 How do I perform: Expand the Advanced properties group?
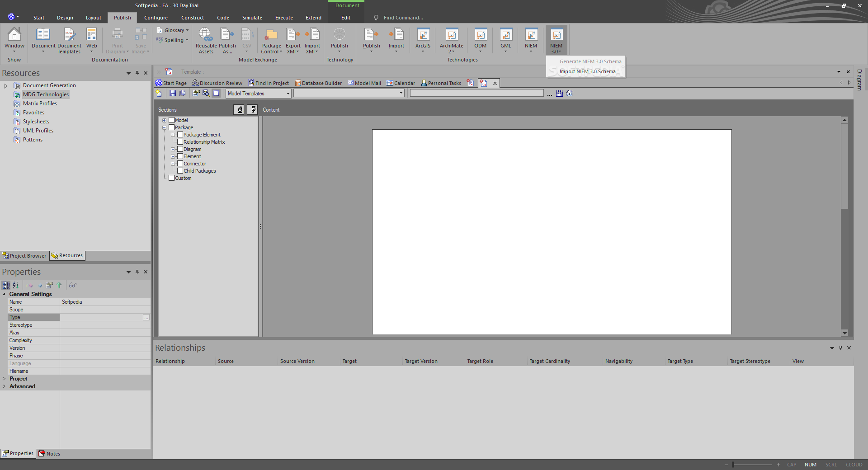(x=4, y=386)
